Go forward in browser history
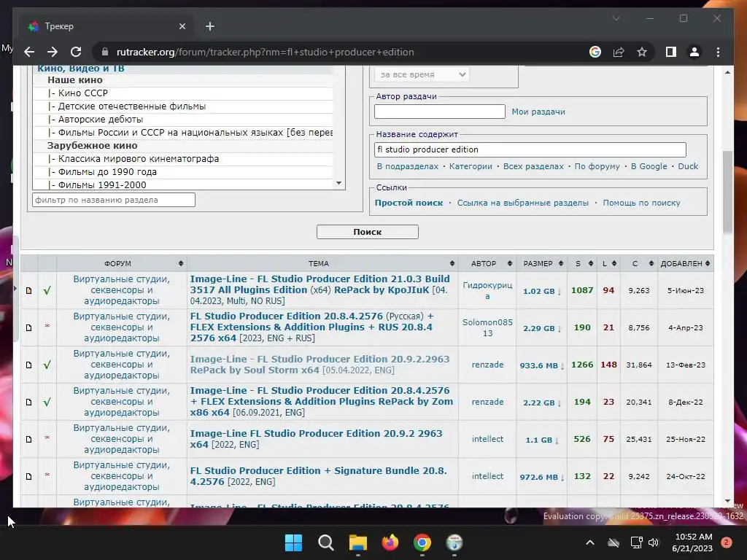 (53, 52)
